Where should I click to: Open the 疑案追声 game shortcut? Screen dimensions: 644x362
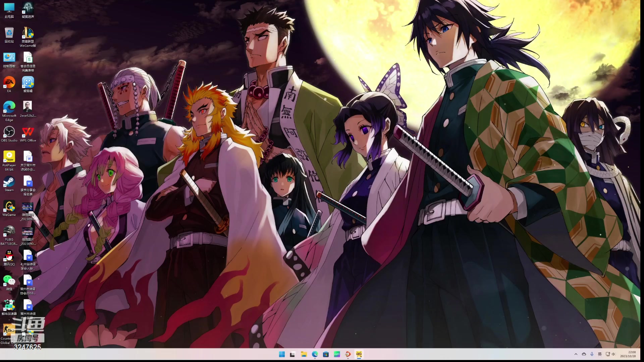click(28, 10)
